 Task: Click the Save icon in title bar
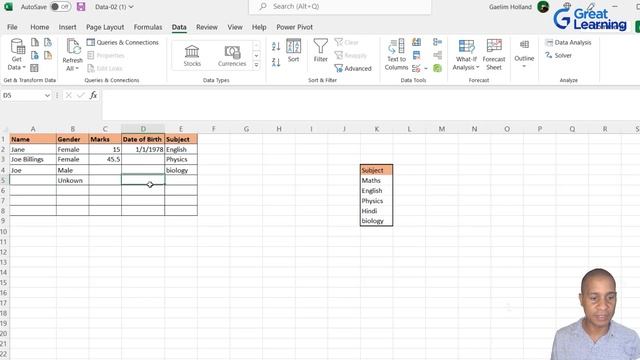81,7
